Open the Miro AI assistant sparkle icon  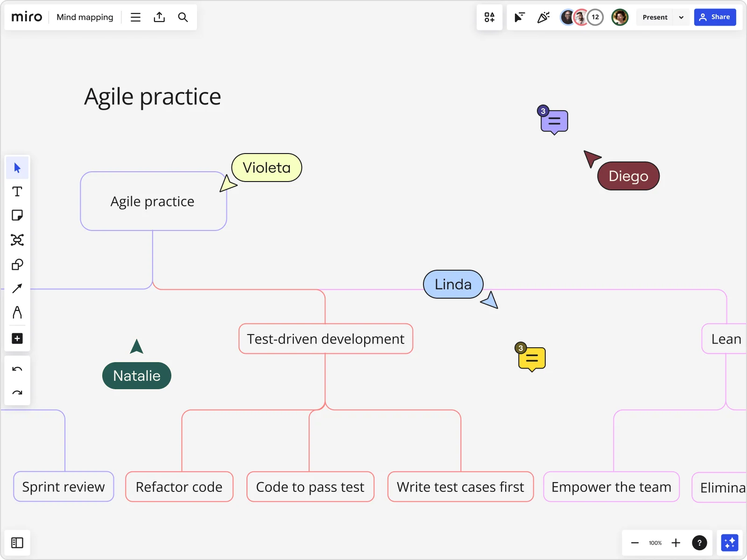click(x=731, y=543)
